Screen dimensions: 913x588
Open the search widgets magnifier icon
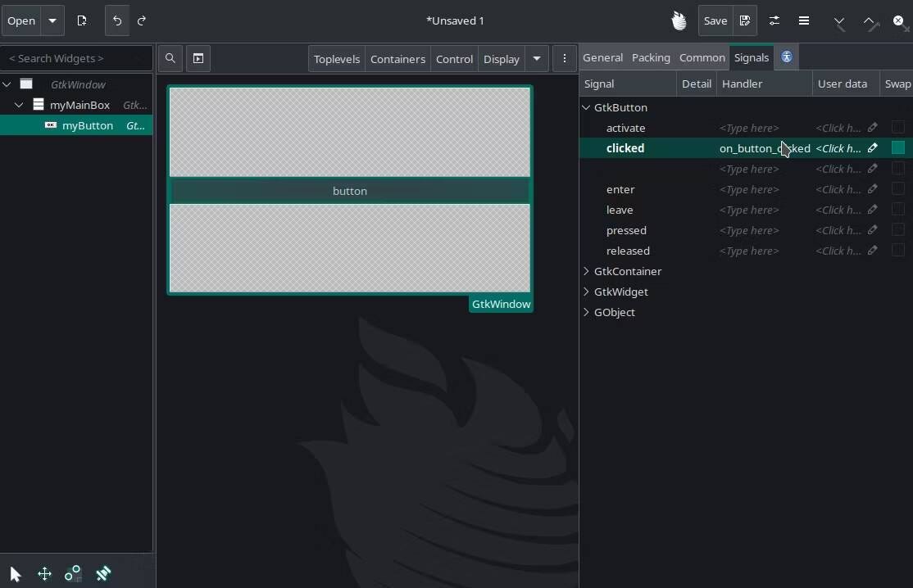pos(170,58)
